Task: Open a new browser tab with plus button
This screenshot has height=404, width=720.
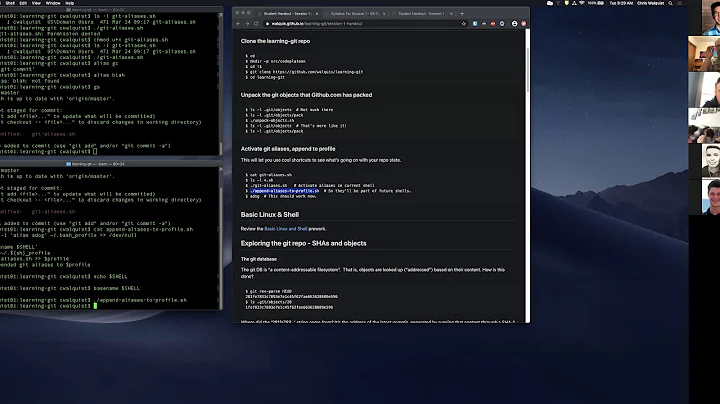Action: (x=462, y=14)
